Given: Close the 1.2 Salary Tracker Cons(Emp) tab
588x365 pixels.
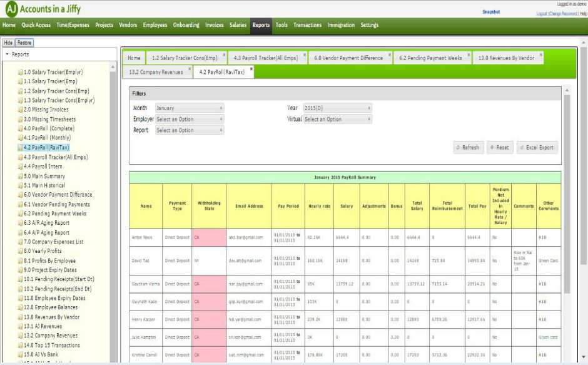Looking at the screenshot, I should (x=224, y=55).
